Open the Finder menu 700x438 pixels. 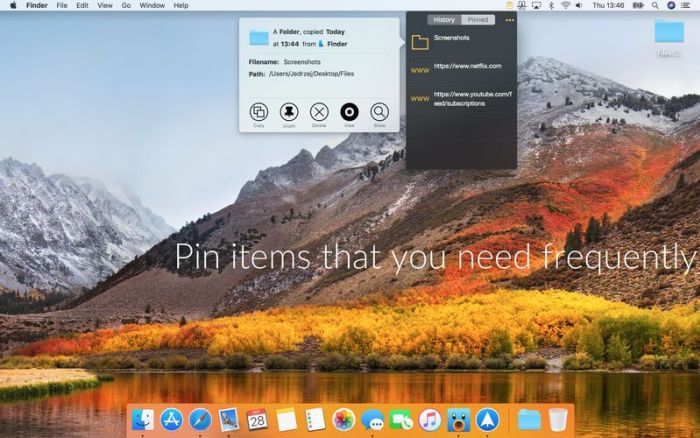pos(37,5)
